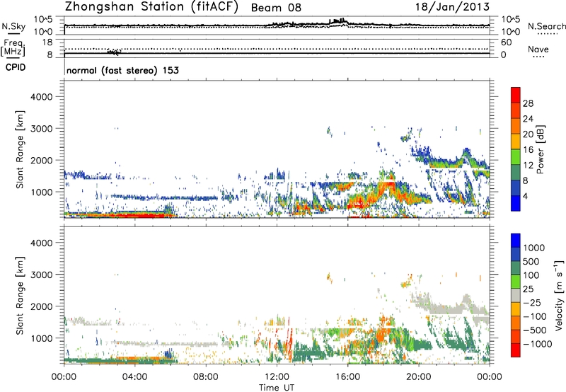This screenshot has width=566, height=392.
Task: Click velocity colorbar value '-500'
Action: 535,330
